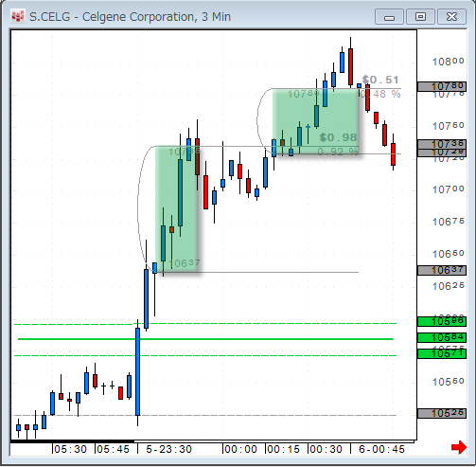The width and height of the screenshot is (476, 467).
Task: Minimize the S.CELG chart window
Action: point(389,17)
